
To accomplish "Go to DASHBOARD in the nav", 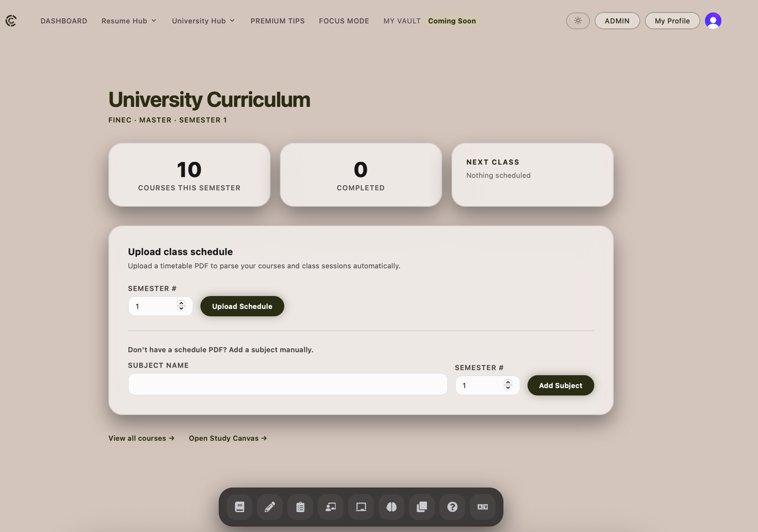I will (64, 21).
